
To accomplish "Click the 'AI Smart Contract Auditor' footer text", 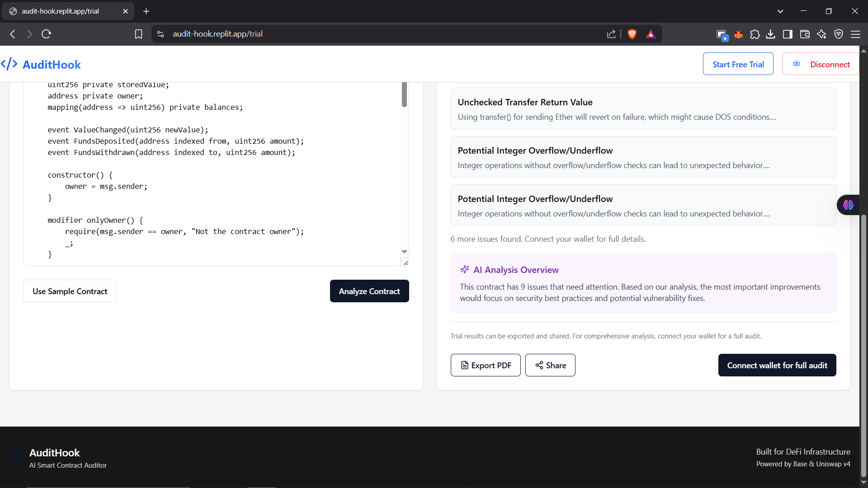I will coord(68,465).
